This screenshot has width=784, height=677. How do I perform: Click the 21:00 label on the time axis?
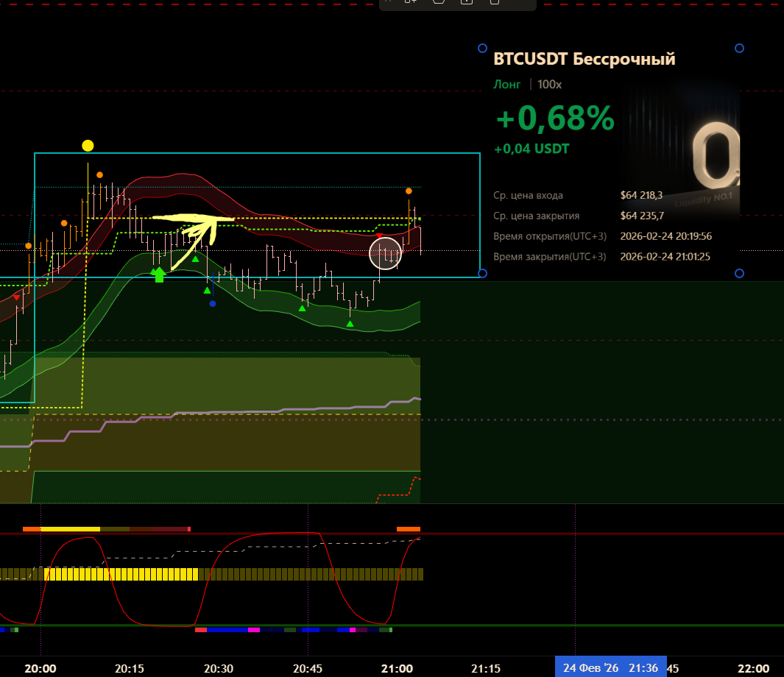point(397,667)
